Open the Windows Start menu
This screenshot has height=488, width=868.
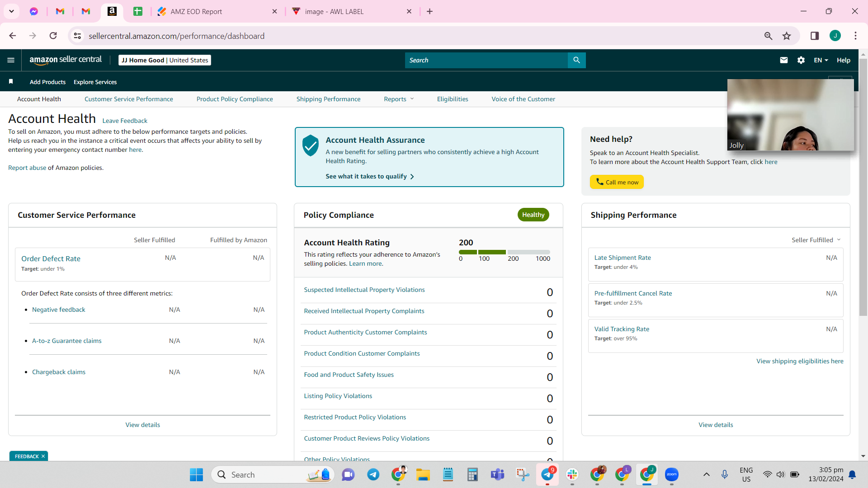(196, 474)
